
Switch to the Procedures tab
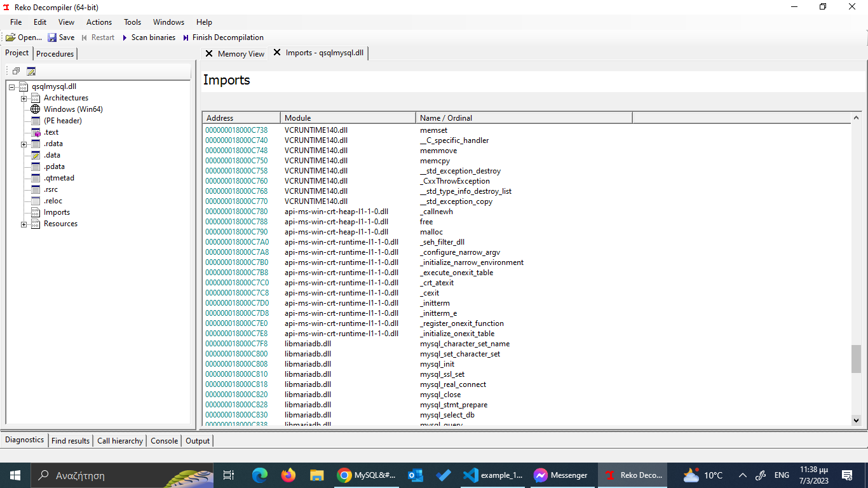(55, 53)
